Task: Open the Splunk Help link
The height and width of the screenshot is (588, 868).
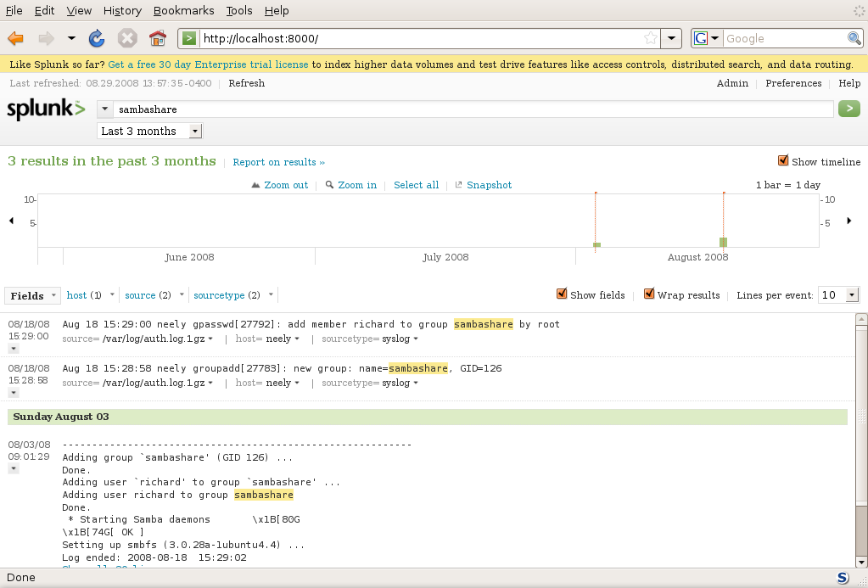Action: click(x=849, y=83)
